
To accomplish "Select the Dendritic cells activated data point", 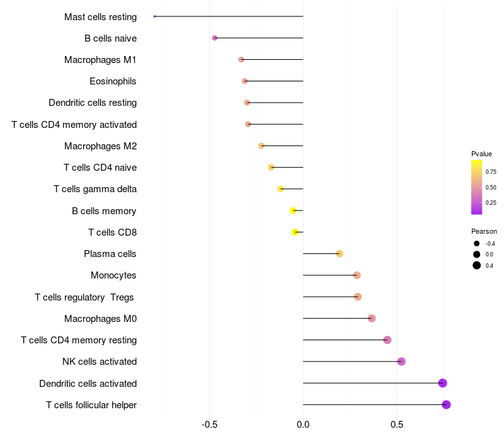I will [x=443, y=383].
